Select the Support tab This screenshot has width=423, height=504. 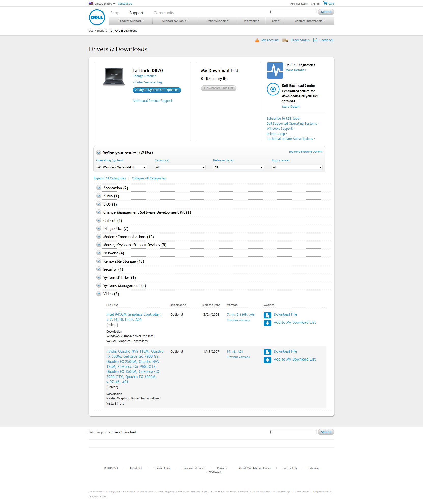[136, 13]
